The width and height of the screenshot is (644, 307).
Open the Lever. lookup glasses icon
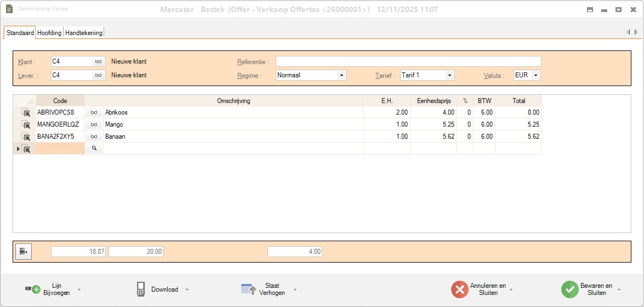[99, 75]
